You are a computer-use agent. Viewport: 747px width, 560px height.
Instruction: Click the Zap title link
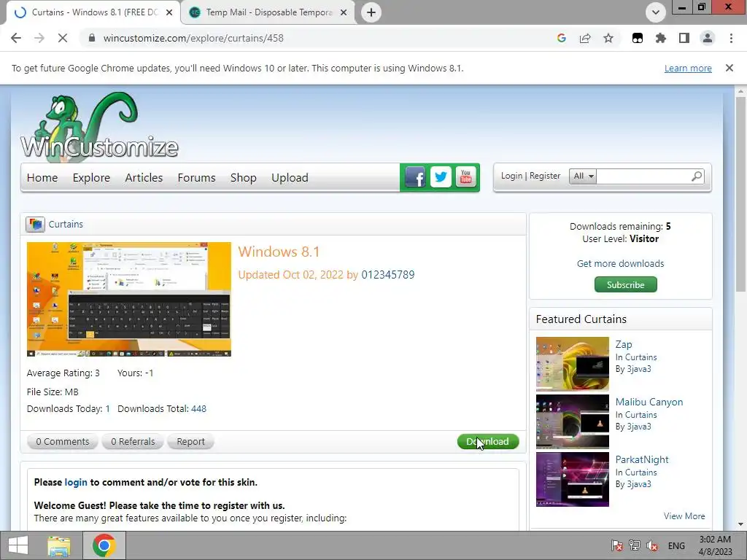tap(624, 344)
